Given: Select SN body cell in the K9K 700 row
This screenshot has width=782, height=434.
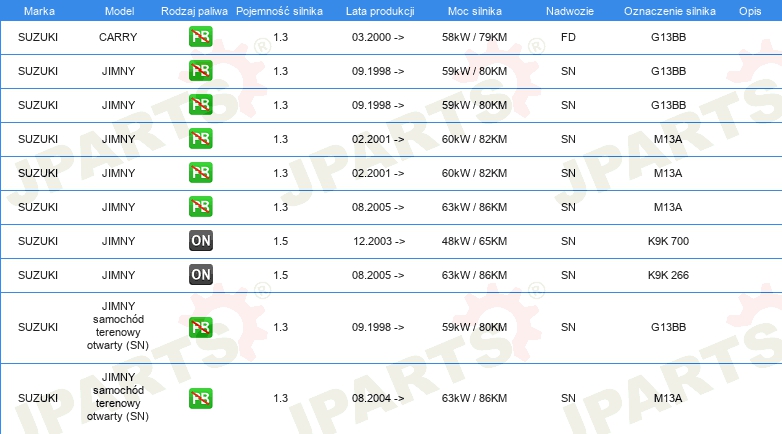Looking at the screenshot, I should click(x=568, y=241).
